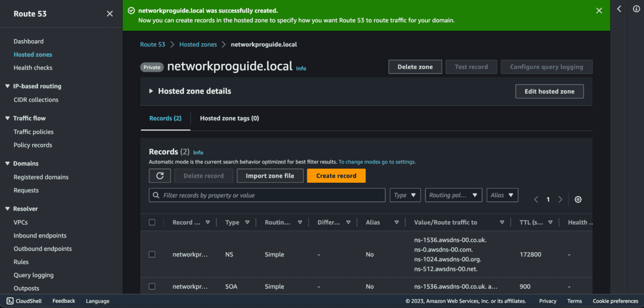Open the Hosted zones link in the breadcrumb
The width and height of the screenshot is (644, 308).
point(198,44)
